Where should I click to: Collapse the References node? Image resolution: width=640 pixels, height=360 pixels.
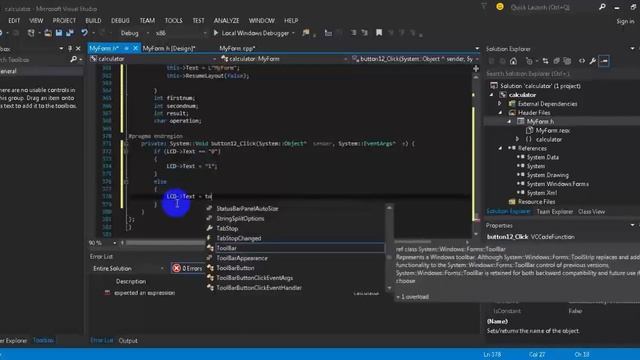501,148
